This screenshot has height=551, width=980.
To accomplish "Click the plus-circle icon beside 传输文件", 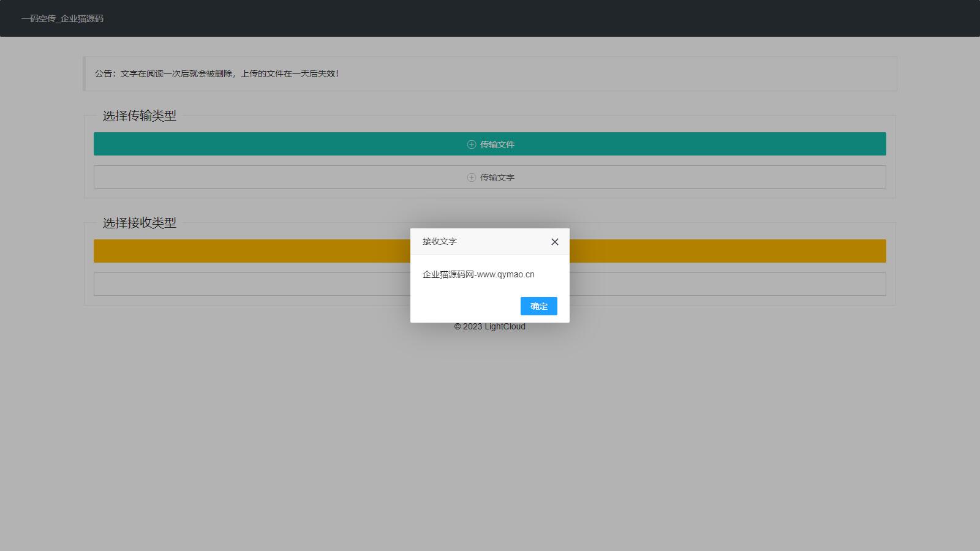I will coord(472,144).
